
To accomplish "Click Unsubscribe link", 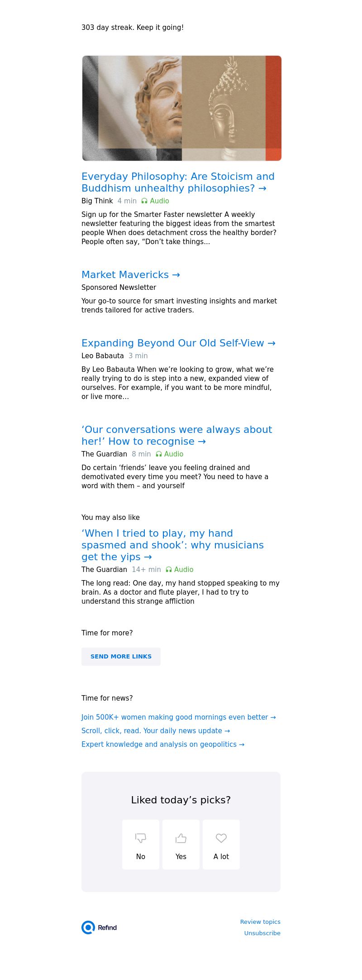I will (262, 933).
